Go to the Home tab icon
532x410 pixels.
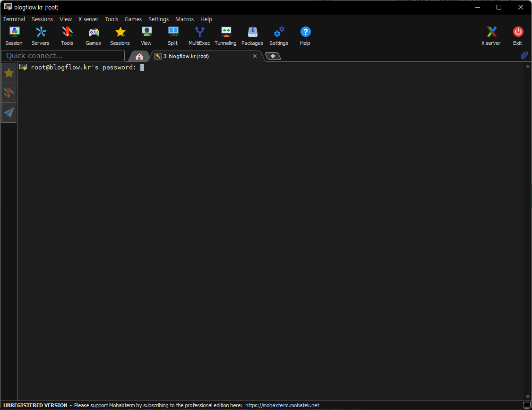point(139,56)
